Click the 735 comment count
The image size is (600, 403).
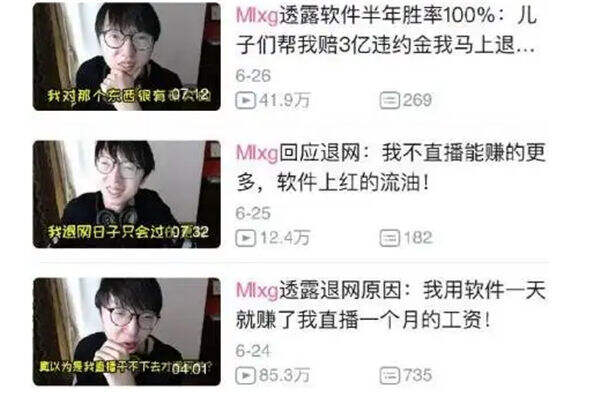click(x=417, y=375)
